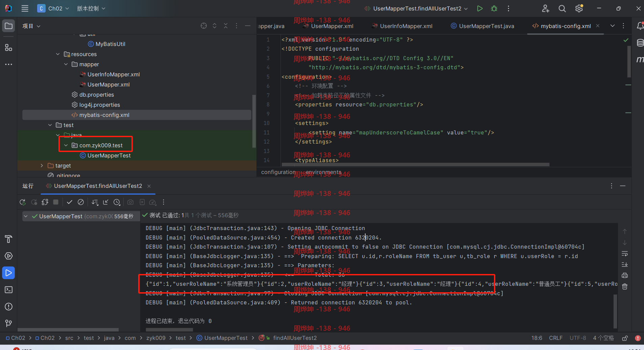Open version control (版本控制) dropdown
This screenshot has height=350, width=644.
pos(91,8)
